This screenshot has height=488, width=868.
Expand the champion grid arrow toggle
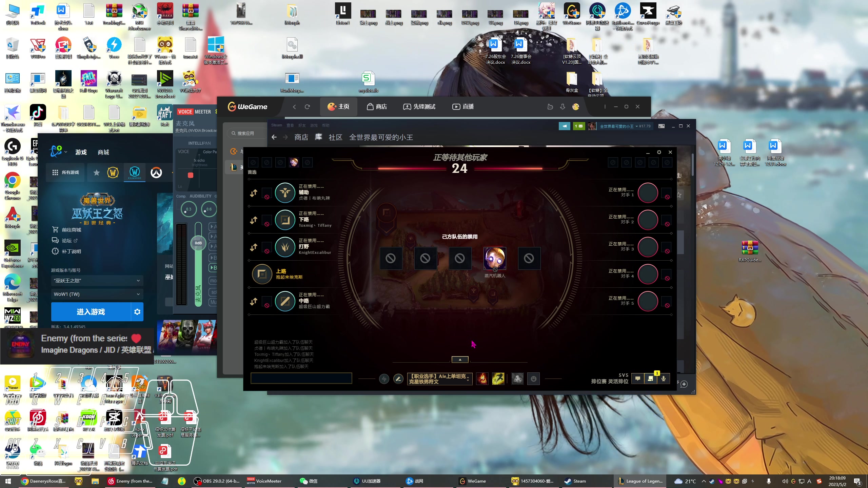pyautogui.click(x=460, y=360)
